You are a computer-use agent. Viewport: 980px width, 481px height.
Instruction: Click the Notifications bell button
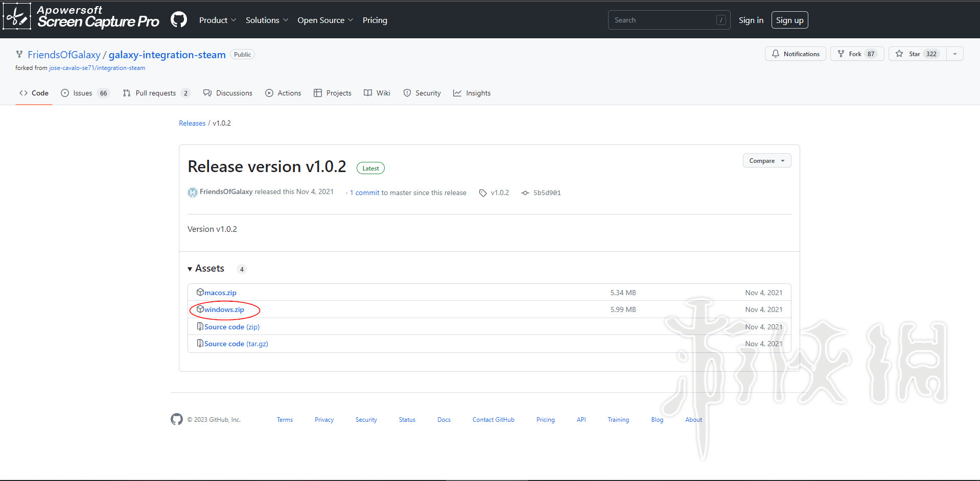[795, 54]
